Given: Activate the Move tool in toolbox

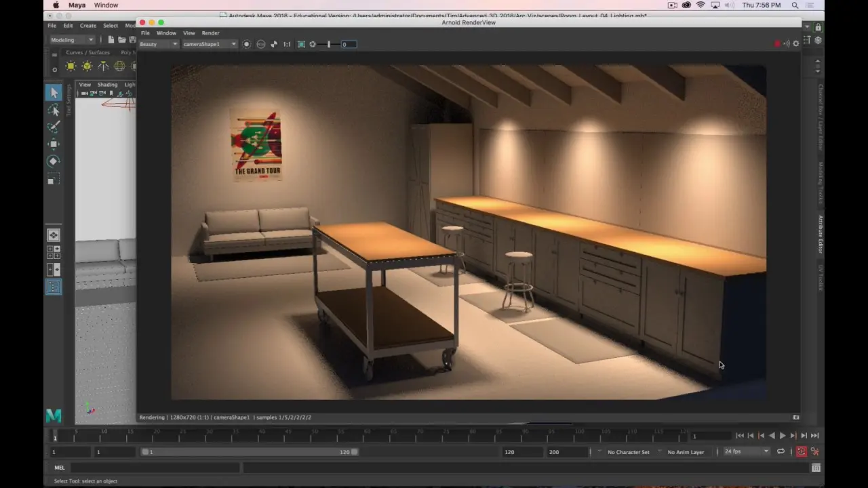Looking at the screenshot, I should (x=54, y=144).
